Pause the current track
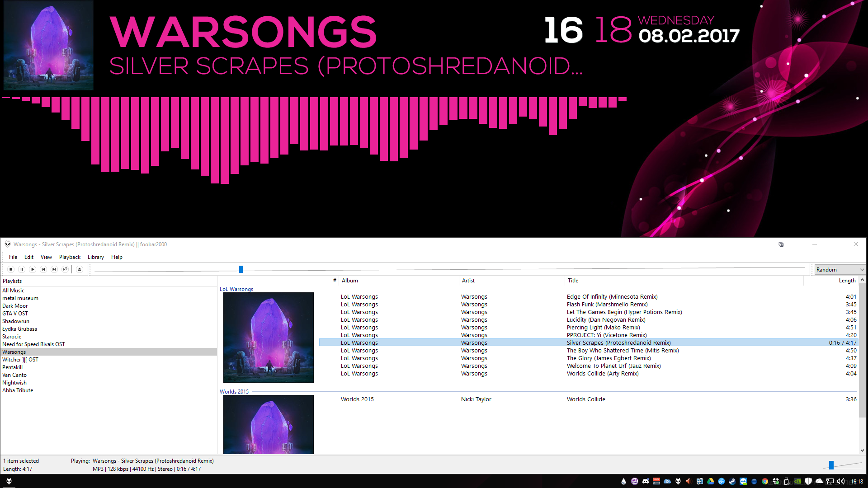 point(22,269)
